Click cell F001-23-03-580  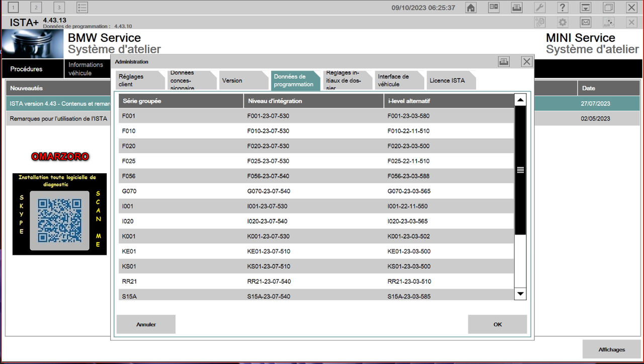[409, 116]
